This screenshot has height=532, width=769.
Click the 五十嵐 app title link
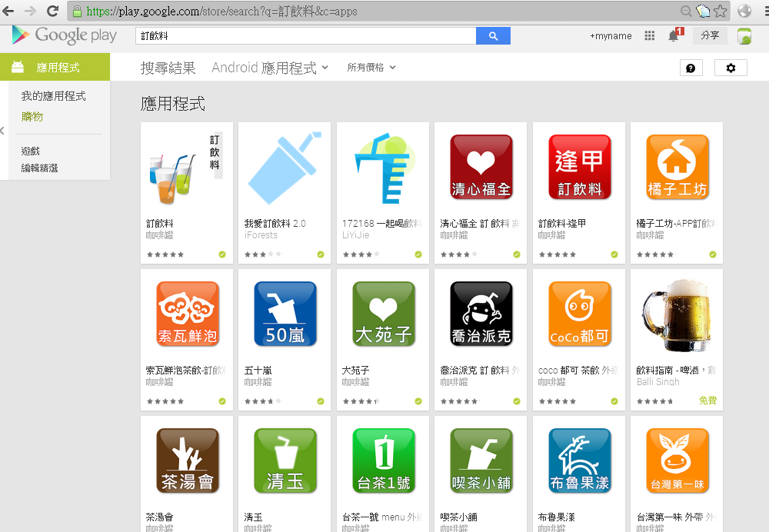tap(258, 371)
